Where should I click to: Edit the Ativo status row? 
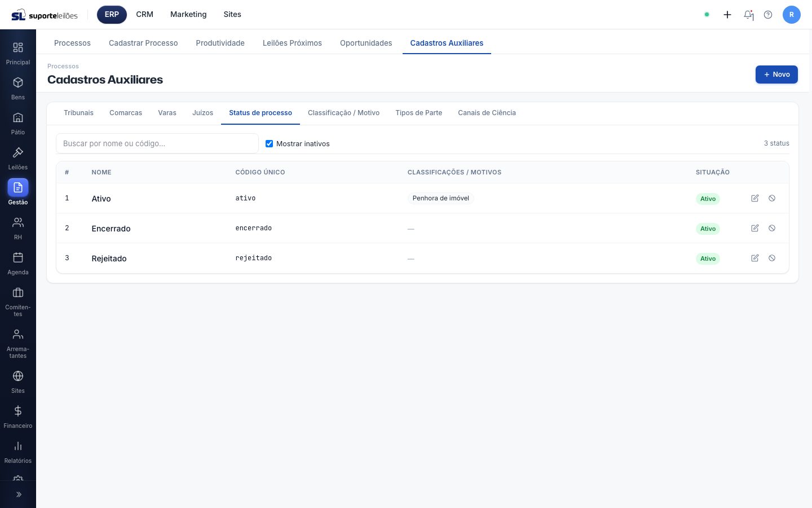(x=755, y=198)
